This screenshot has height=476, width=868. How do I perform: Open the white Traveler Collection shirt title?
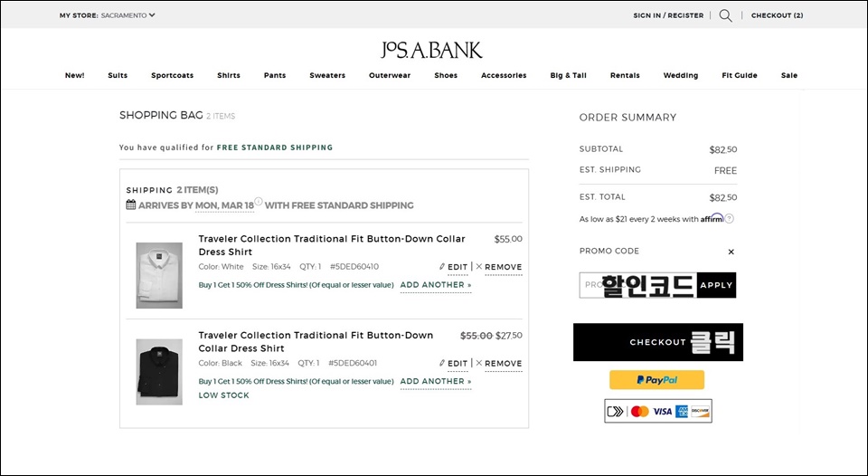332,245
